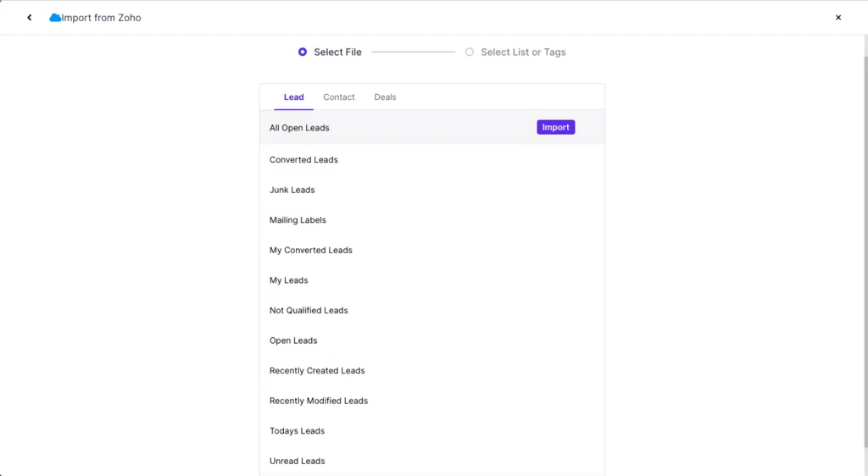The width and height of the screenshot is (868, 476).
Task: Choose Recently Created Leads
Action: point(432,370)
